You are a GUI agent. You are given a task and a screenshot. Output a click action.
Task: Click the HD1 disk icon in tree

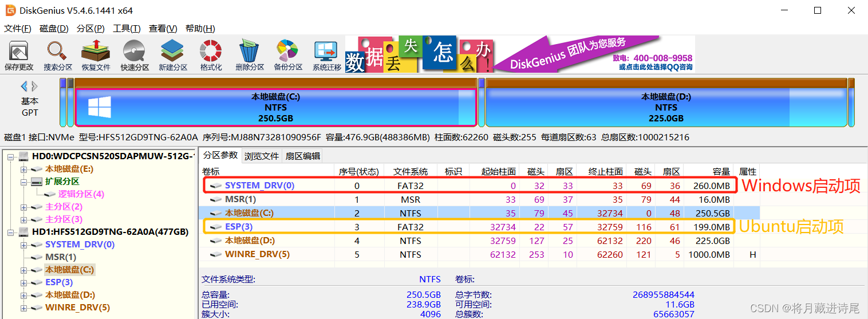click(24, 232)
